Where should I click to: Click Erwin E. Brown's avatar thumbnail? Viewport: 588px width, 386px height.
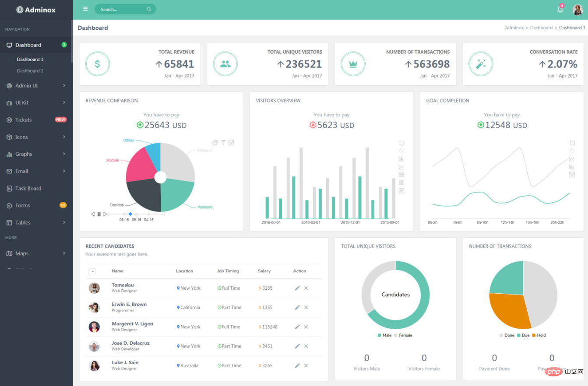(x=94, y=307)
